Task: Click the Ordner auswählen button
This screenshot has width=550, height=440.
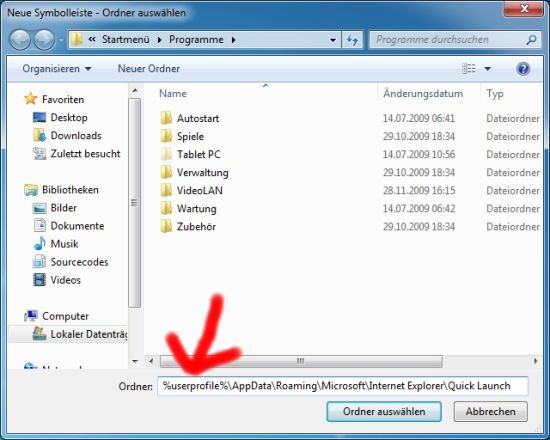Action: click(384, 411)
